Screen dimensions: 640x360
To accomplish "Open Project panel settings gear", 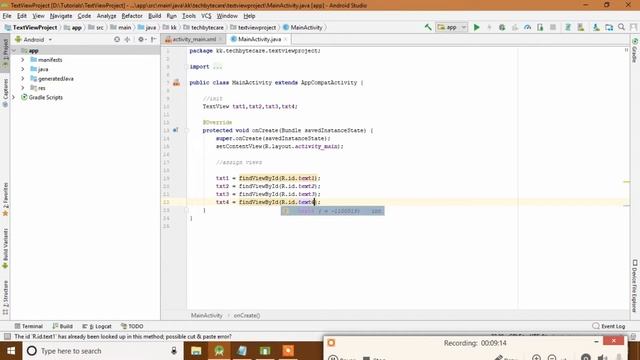I will tap(141, 40).
